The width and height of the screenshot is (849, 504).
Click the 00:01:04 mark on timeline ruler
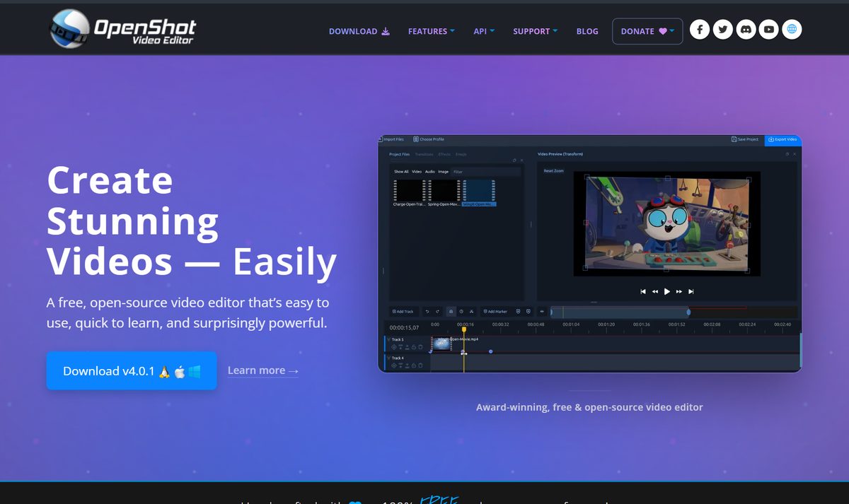[571, 324]
